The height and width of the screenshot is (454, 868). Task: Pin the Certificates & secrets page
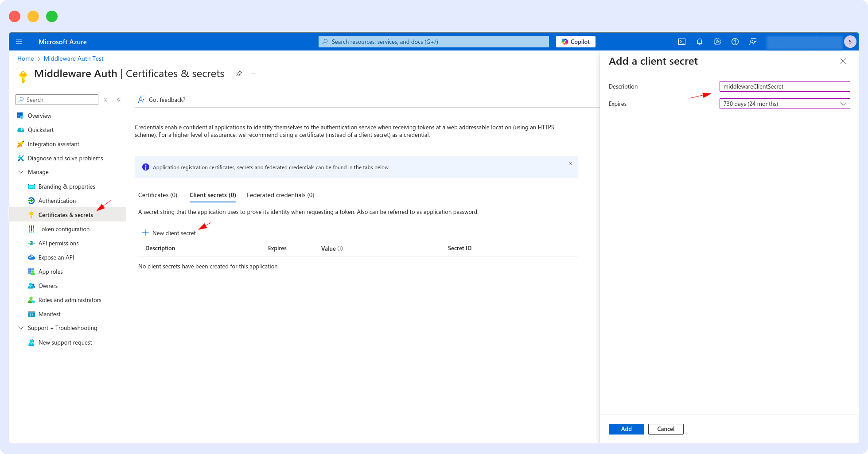coord(239,74)
